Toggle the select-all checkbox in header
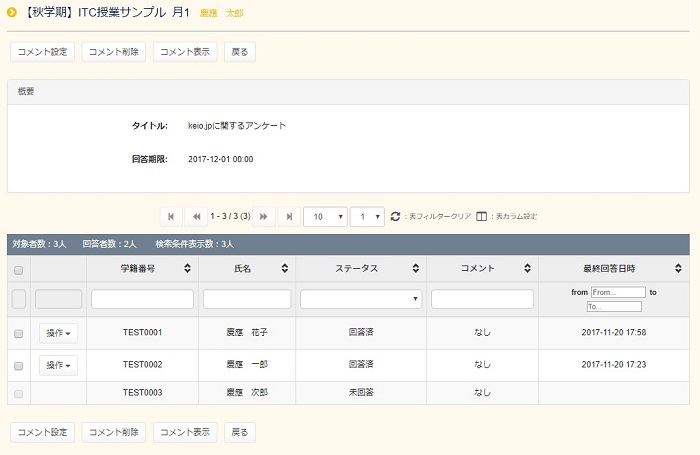Viewport: 700px width, 455px height. tap(18, 270)
